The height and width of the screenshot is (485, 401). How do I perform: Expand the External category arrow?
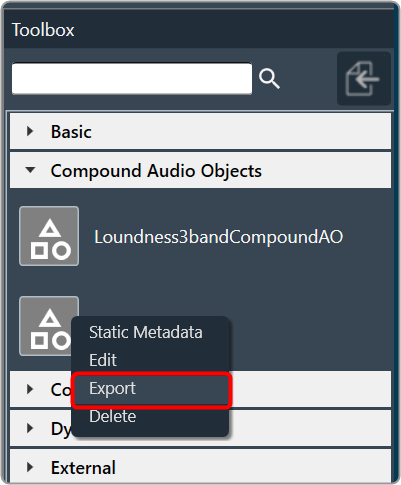(x=30, y=467)
